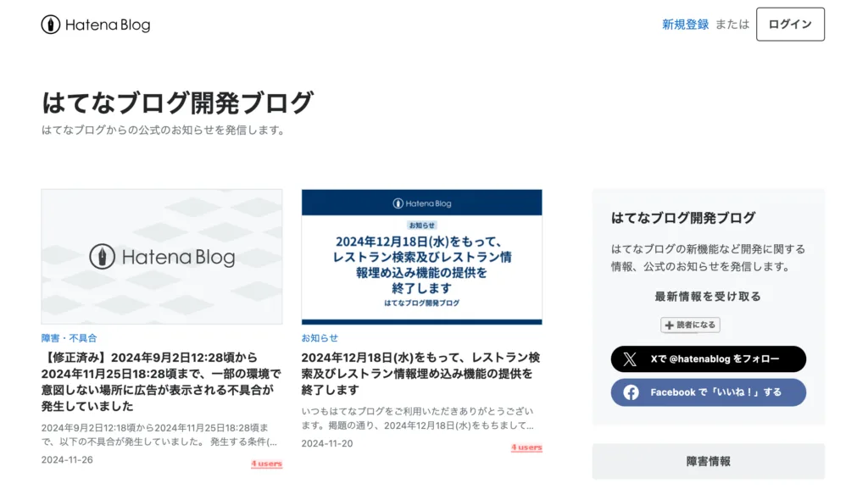This screenshot has height=489, width=868.
Task: Click the Hatena Blog logo in header
Action: click(96, 25)
